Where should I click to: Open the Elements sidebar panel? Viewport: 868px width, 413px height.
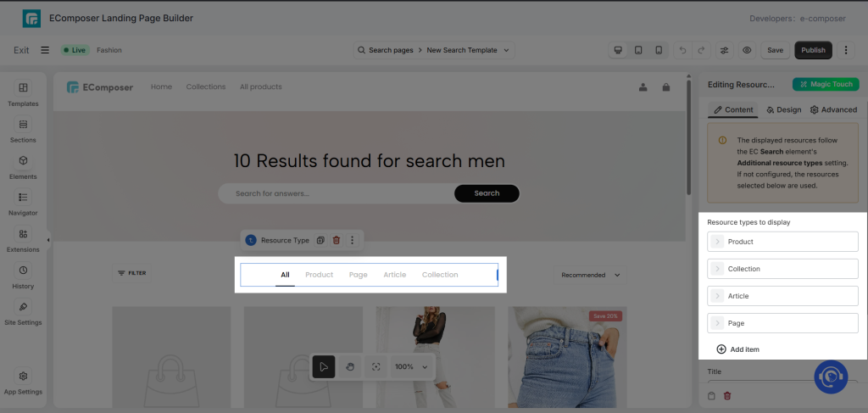[x=23, y=166]
